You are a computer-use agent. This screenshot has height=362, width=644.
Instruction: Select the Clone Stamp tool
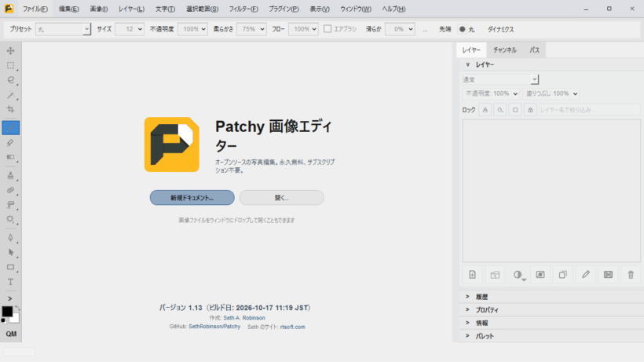pyautogui.click(x=11, y=175)
